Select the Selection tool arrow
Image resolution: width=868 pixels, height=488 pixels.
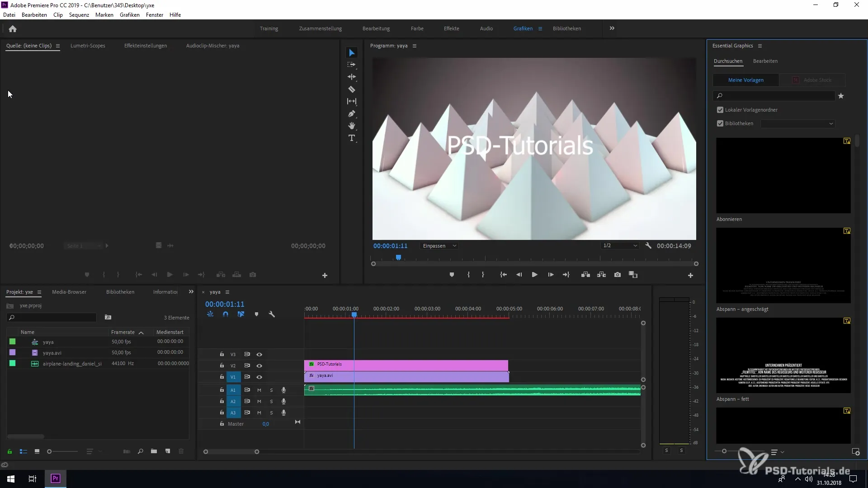pyautogui.click(x=352, y=53)
